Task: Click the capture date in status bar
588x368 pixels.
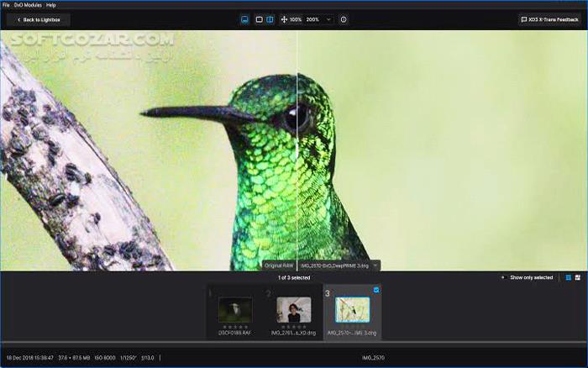Action: [x=30, y=358]
